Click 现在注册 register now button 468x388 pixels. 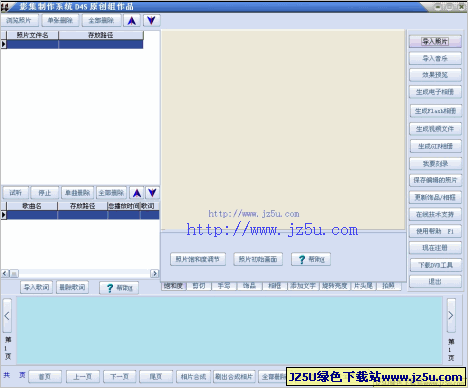point(435,248)
